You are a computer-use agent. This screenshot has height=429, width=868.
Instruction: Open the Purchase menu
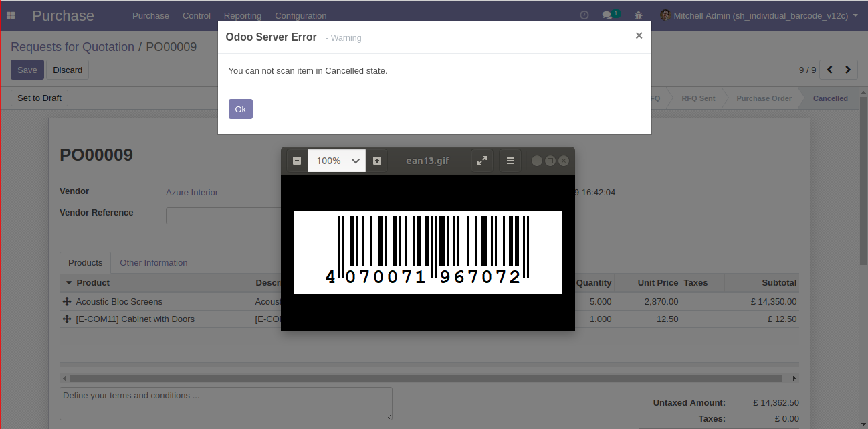[x=150, y=15]
